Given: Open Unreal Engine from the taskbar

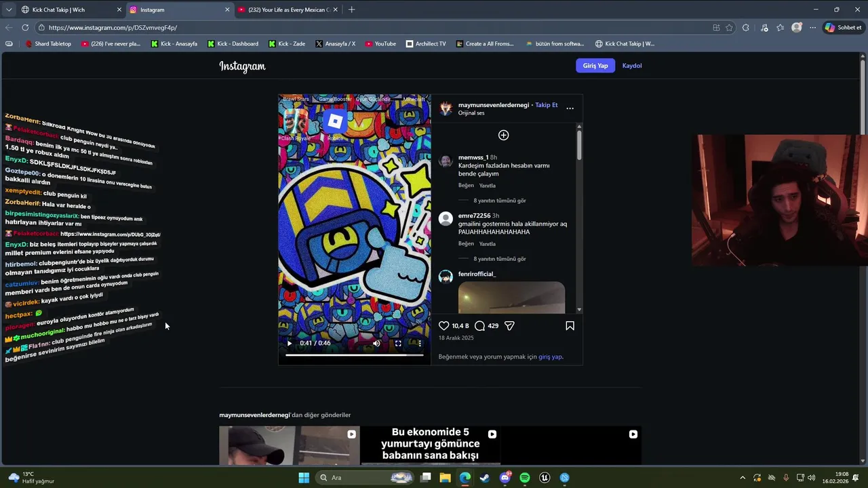Looking at the screenshot, I should tap(545, 478).
